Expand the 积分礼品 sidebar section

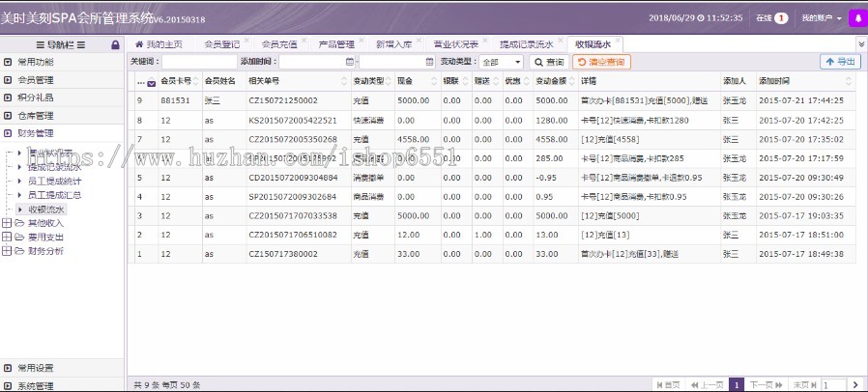62,98
